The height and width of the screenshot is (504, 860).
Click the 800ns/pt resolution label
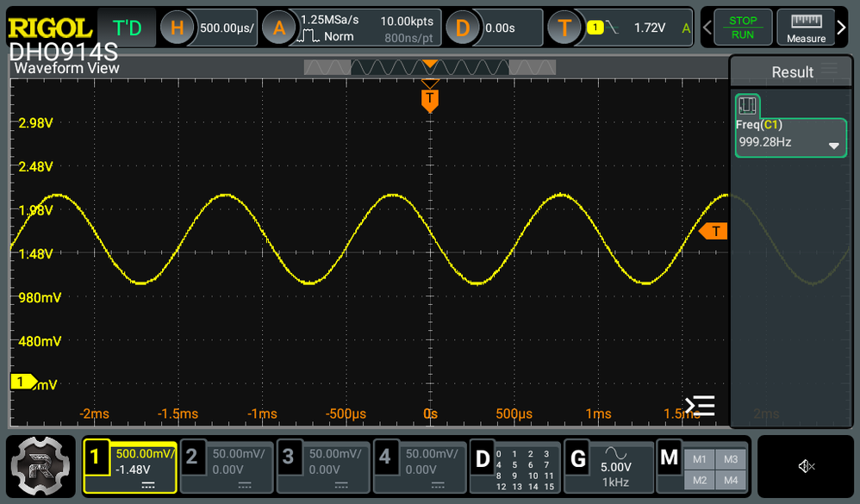point(408,39)
